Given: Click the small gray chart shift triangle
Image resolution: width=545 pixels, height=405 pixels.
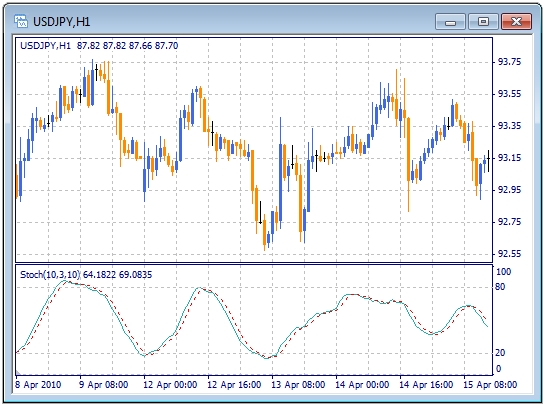Looking at the screenshot, I should coord(18,373).
